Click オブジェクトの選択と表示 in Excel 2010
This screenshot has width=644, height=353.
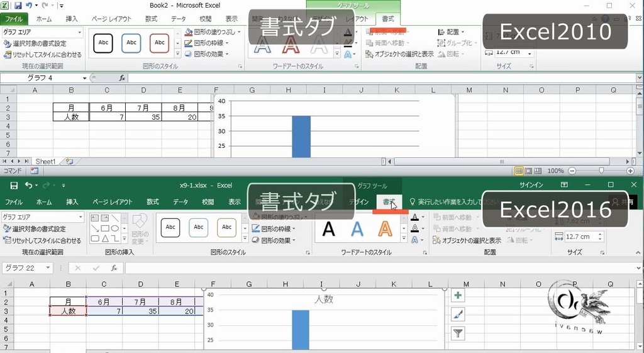pos(399,54)
